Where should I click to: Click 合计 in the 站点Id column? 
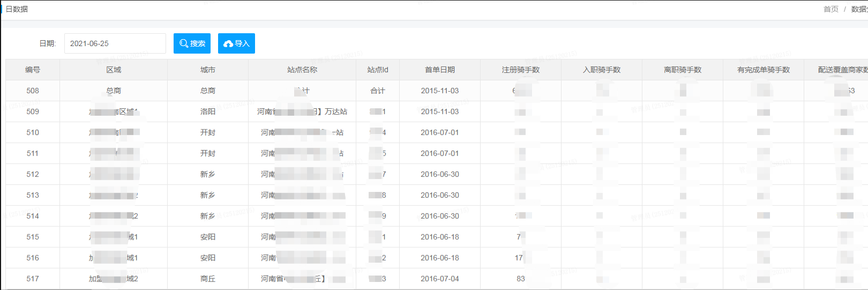pyautogui.click(x=378, y=91)
